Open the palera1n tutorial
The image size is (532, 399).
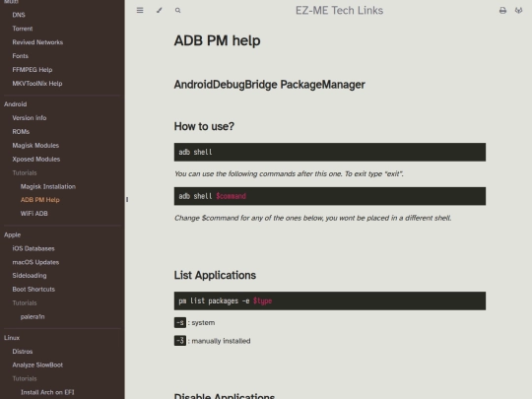tap(33, 317)
